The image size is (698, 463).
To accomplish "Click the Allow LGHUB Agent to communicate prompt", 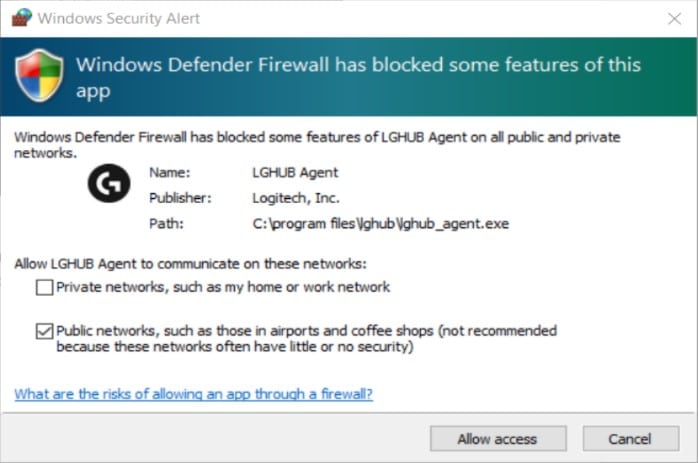I will (x=191, y=264).
